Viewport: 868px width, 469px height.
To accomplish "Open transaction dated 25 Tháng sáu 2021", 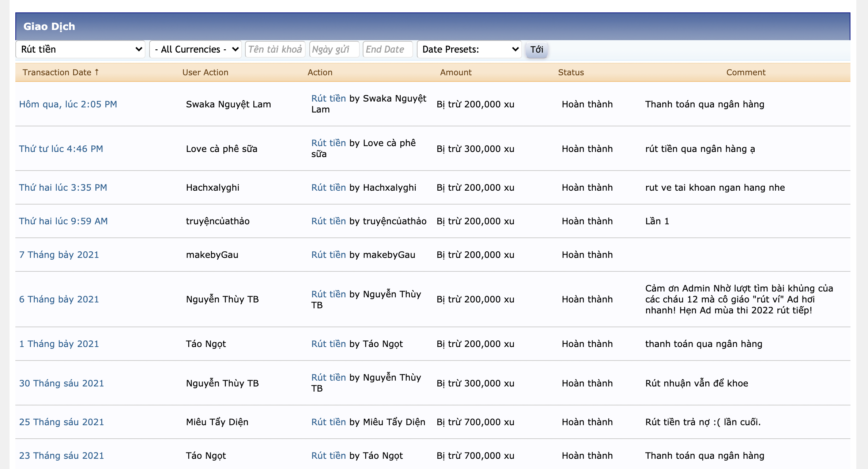I will [x=61, y=422].
